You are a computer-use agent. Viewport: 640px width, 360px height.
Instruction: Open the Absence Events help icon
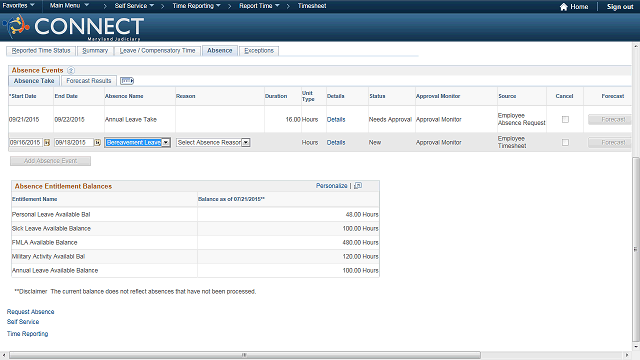coord(71,70)
